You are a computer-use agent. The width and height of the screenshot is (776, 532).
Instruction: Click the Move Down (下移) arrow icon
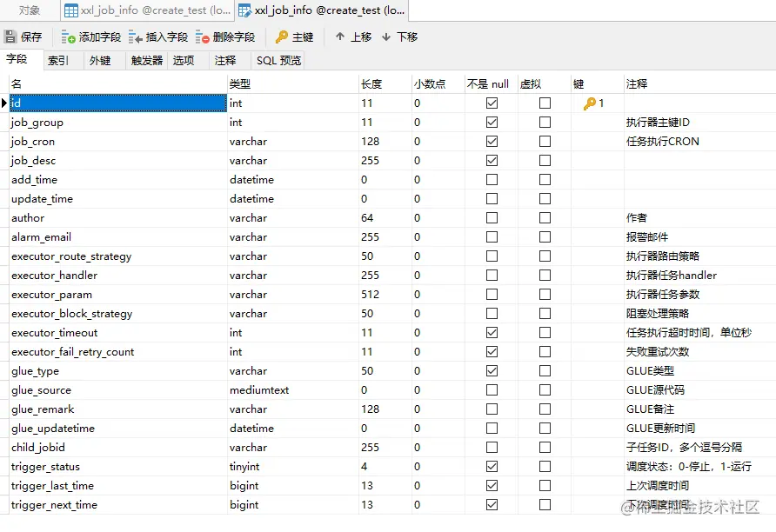(386, 37)
